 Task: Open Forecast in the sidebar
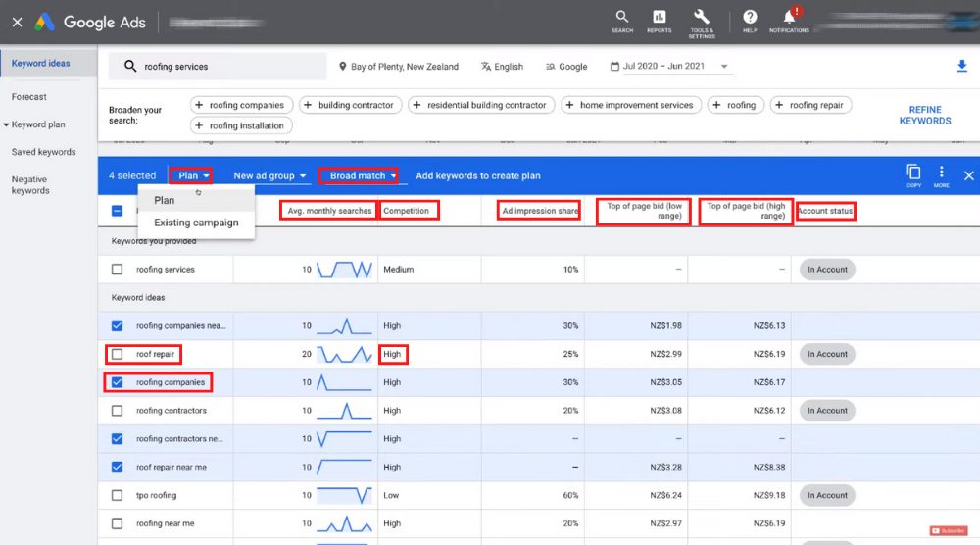[28, 97]
